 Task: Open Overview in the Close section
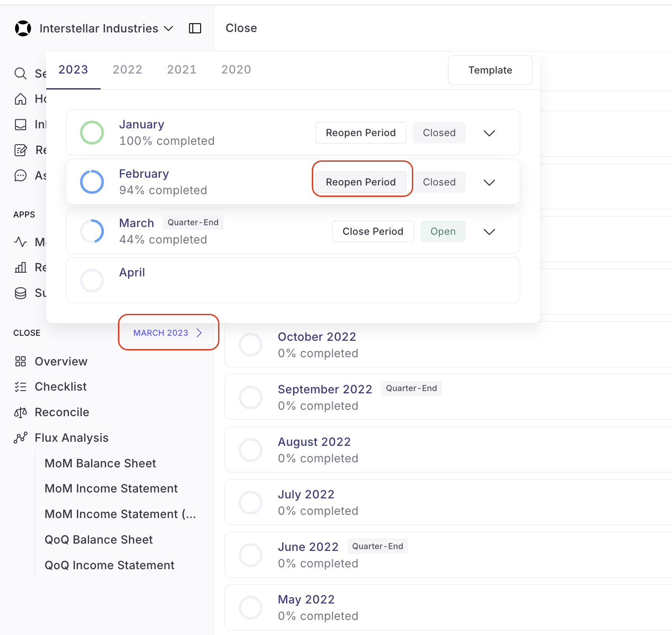61,361
